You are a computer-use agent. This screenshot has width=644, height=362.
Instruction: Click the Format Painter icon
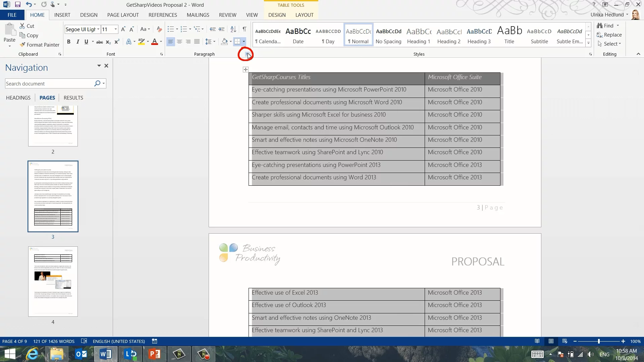click(x=22, y=45)
